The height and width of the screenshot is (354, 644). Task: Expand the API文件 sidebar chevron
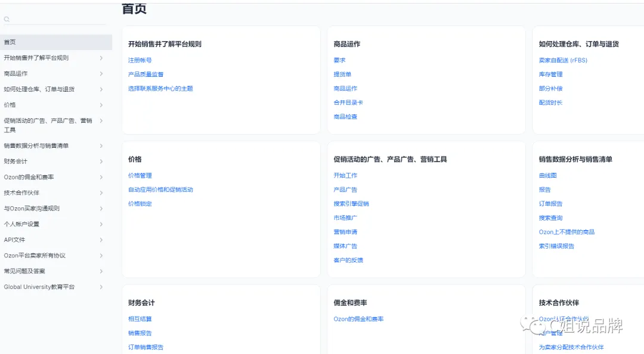point(101,240)
